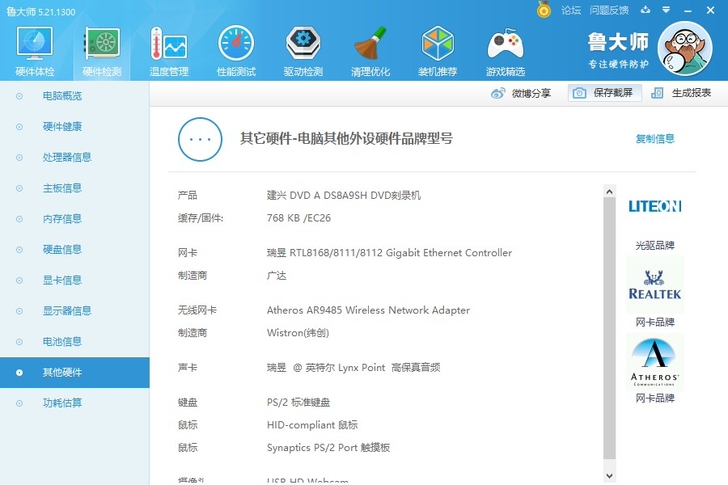728x485 pixels.
Task: Select 其他硬件 in sidebar
Action: click(75, 372)
